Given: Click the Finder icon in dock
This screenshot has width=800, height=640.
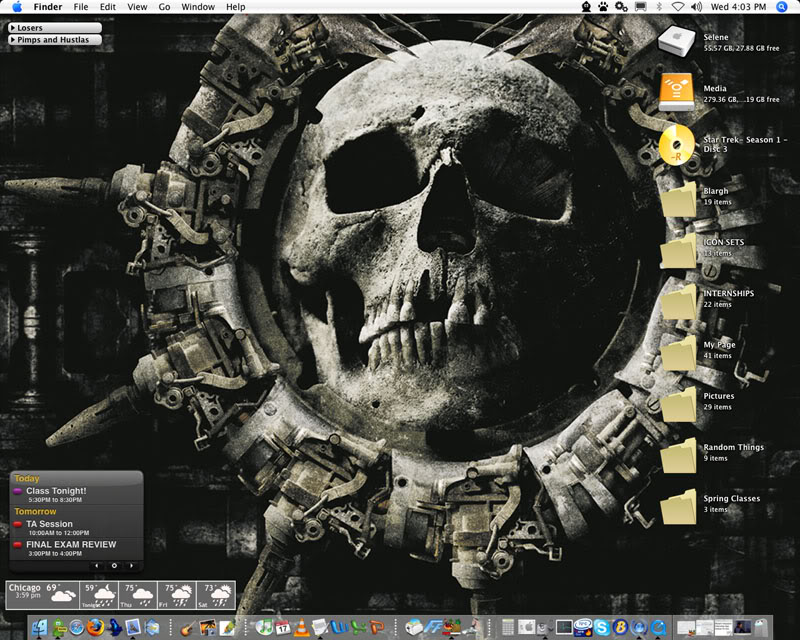Looking at the screenshot, I should pos(39,627).
